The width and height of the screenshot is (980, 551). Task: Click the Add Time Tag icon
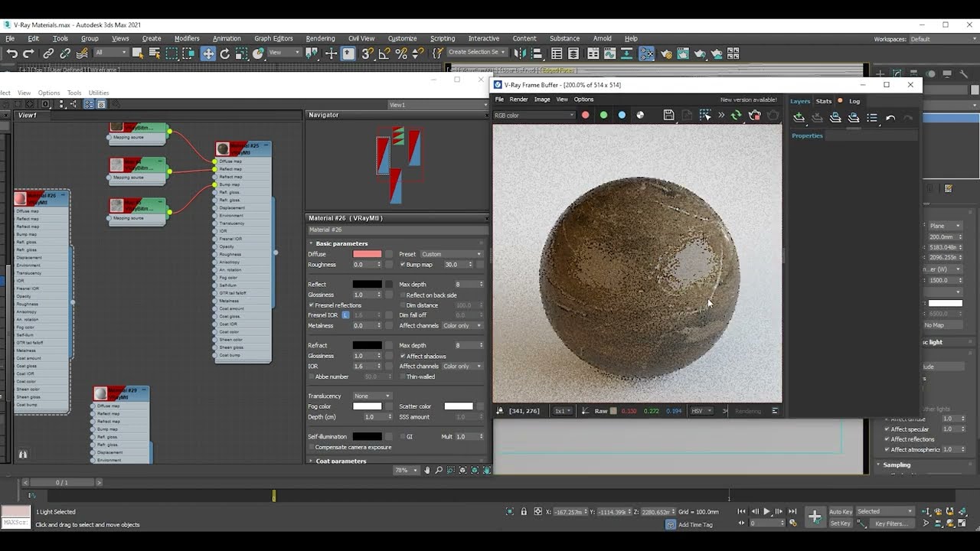point(671,524)
